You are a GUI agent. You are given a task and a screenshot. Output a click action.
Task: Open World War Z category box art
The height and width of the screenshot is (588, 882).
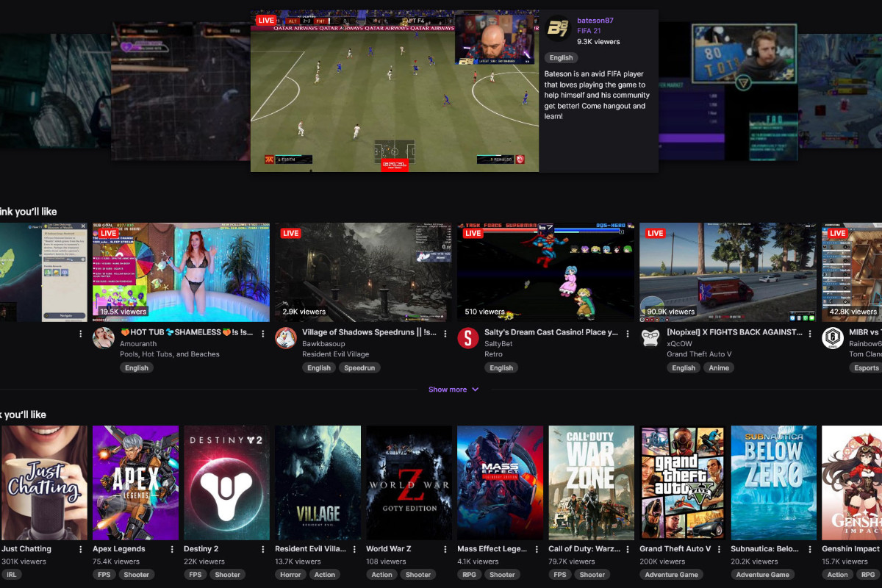coord(409,483)
